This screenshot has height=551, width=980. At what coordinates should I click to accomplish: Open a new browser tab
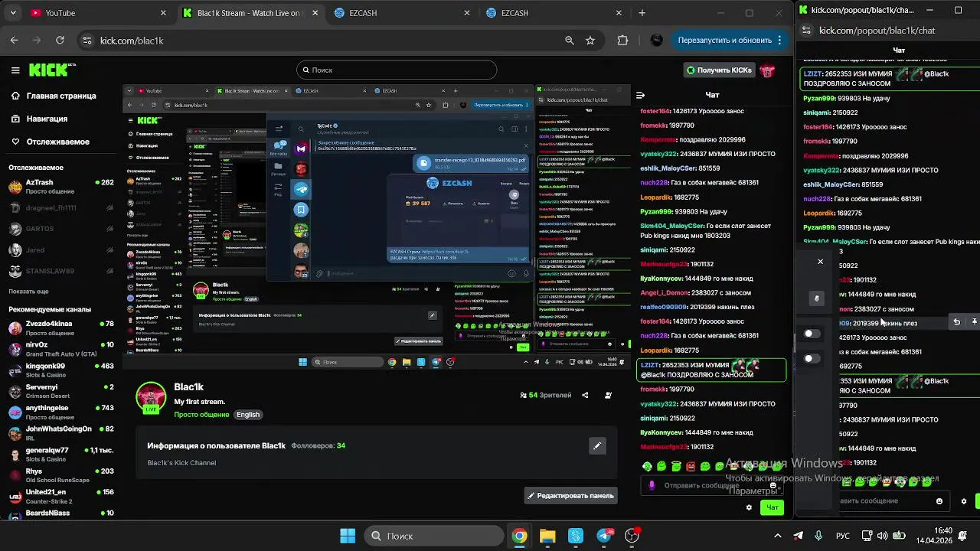point(642,13)
